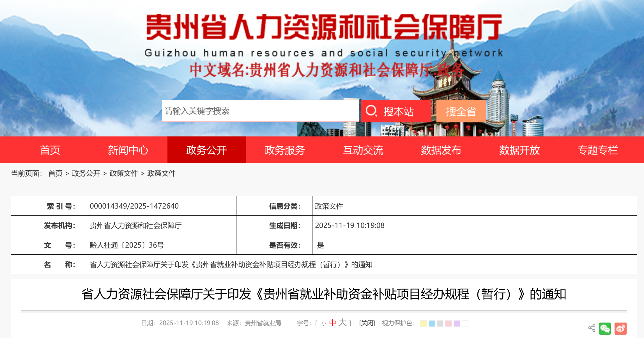Share the article to Weibo

620,328
